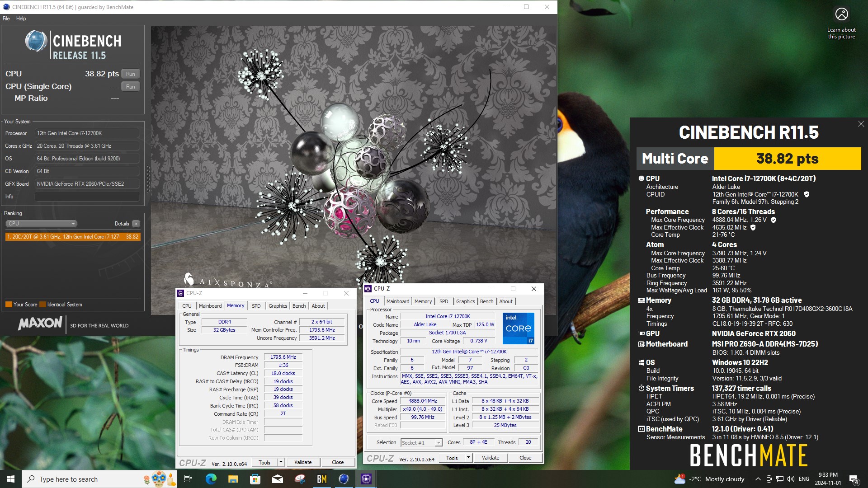Click the System Timers clock icon in BenchMate

(x=641, y=389)
